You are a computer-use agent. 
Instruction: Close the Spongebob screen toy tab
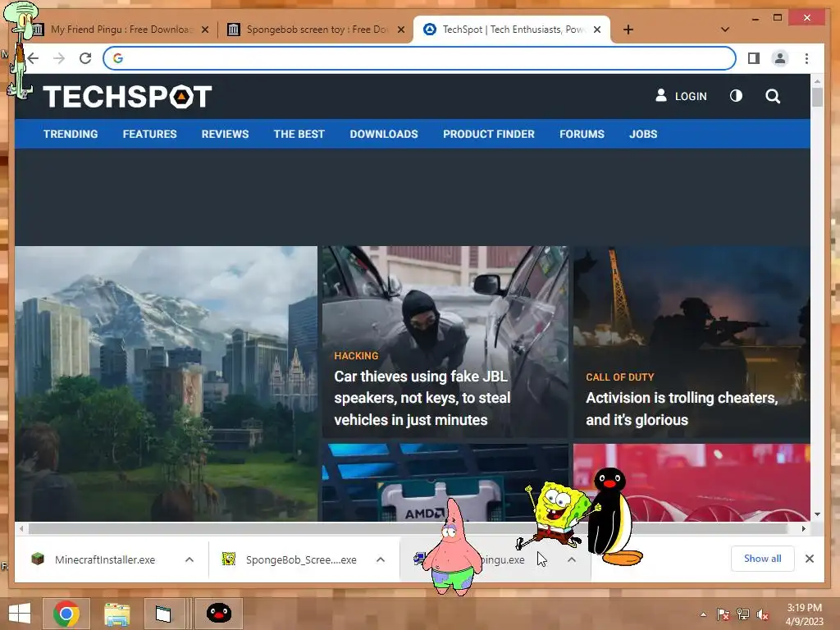pyautogui.click(x=400, y=30)
